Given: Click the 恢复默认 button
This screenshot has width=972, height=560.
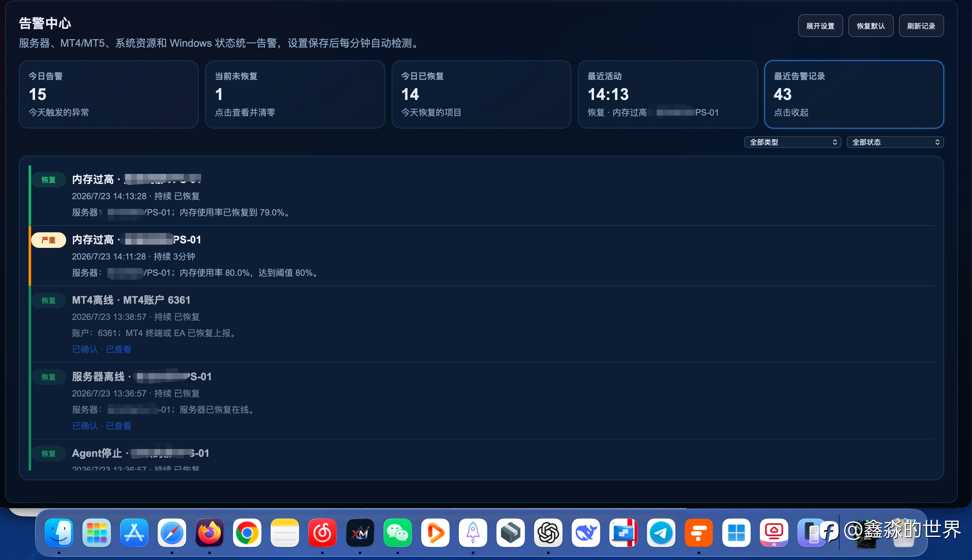Looking at the screenshot, I should pos(871,26).
